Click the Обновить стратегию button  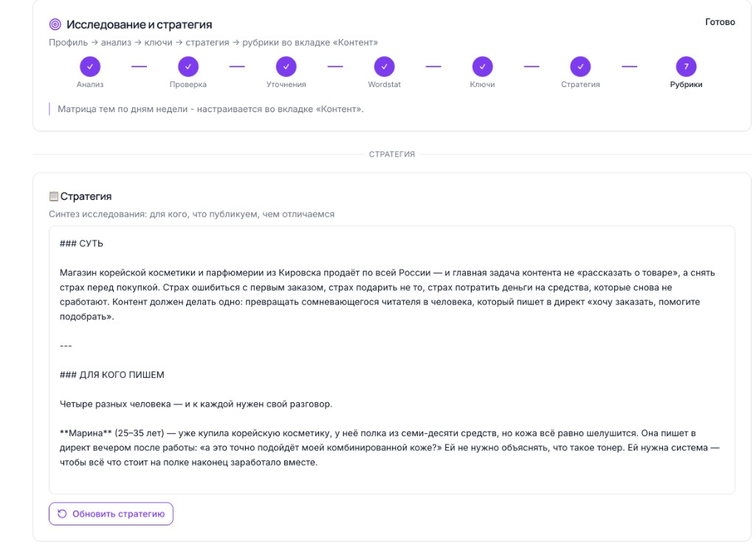pyautogui.click(x=111, y=514)
